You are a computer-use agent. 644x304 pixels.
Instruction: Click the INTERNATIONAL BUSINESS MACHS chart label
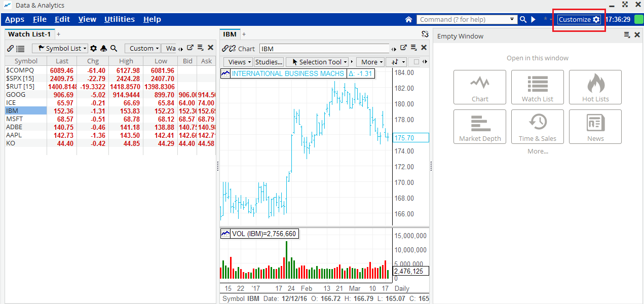(x=288, y=73)
